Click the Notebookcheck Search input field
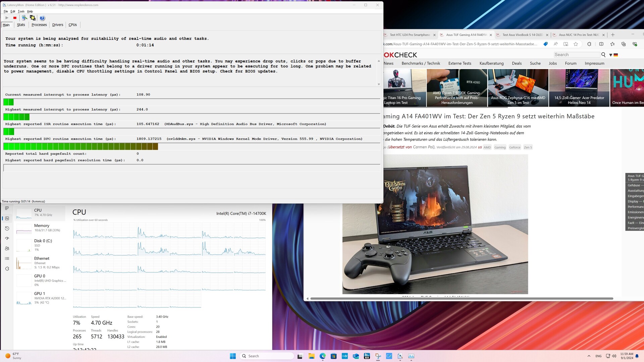The image size is (644, 362). (x=577, y=55)
